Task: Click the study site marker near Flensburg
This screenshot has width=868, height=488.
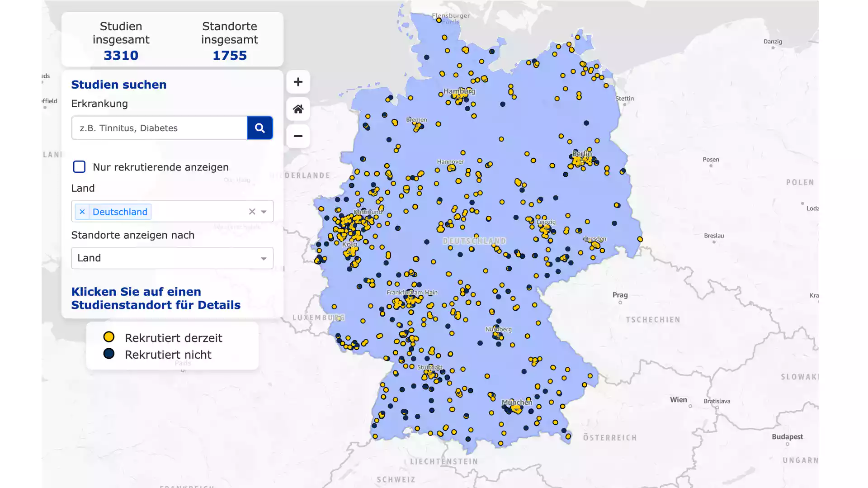Action: (x=439, y=20)
